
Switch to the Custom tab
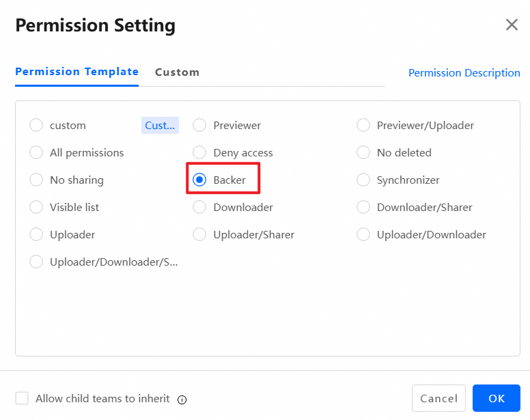point(177,72)
